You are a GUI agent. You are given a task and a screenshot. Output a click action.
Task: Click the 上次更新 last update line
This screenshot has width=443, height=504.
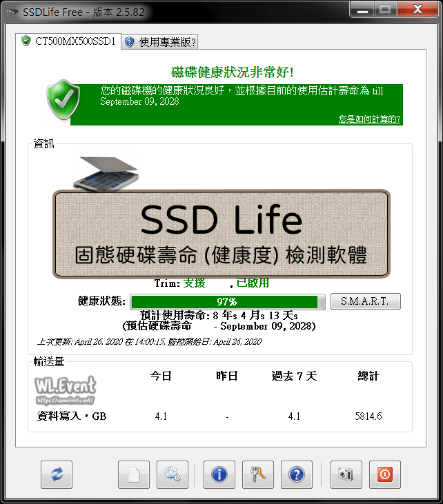[149, 342]
